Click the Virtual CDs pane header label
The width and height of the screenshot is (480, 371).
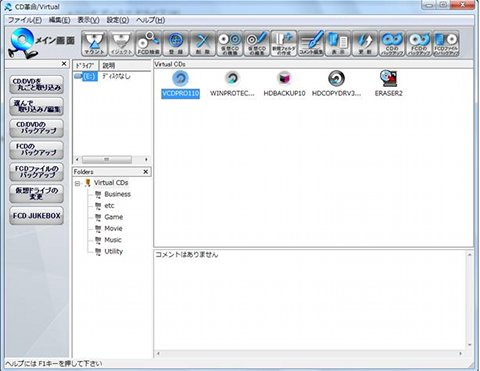(170, 64)
